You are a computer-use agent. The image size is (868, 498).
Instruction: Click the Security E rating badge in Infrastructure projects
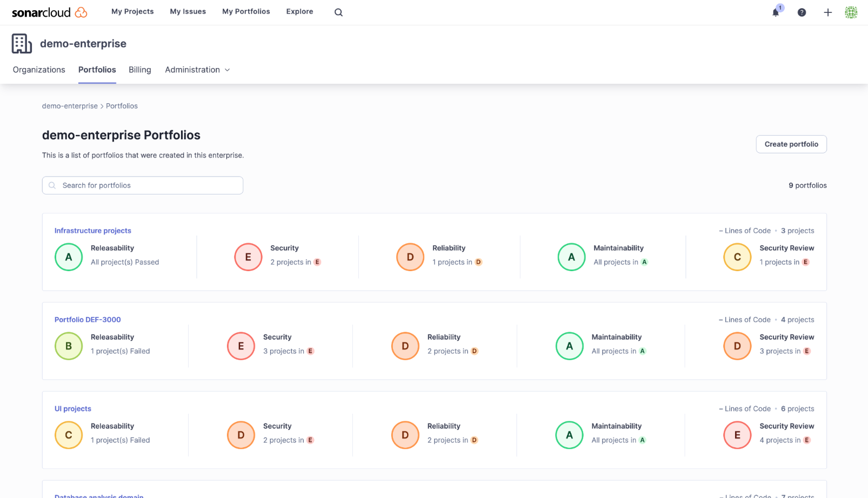click(x=248, y=257)
